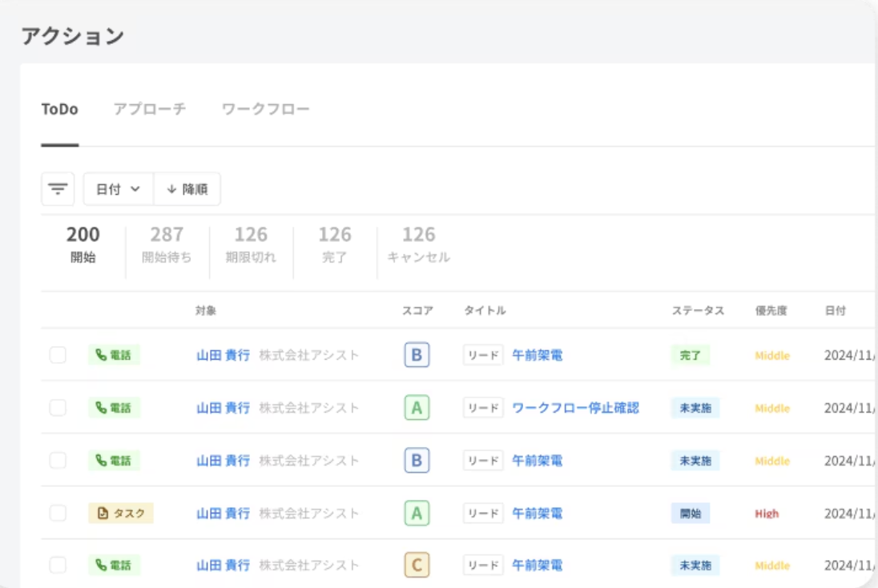Image resolution: width=878 pixels, height=588 pixels.
Task: Click the filter icon button
Action: point(58,189)
